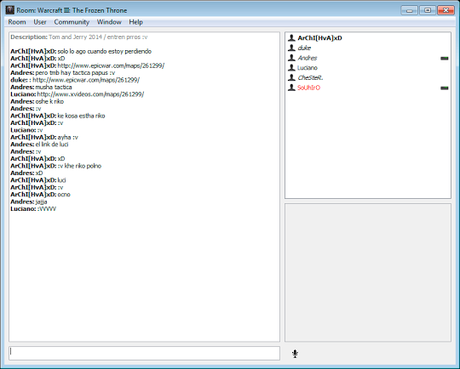Select user Andres in user list
The width and height of the screenshot is (460, 369).
point(368,58)
